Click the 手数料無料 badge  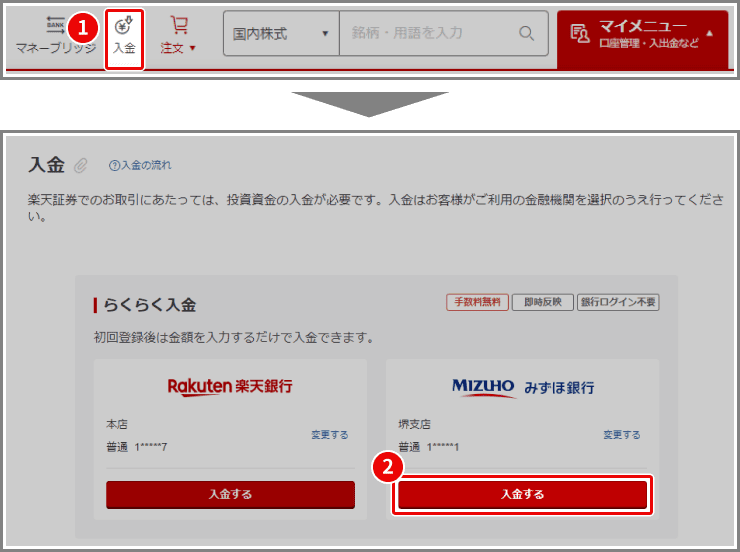click(x=477, y=303)
